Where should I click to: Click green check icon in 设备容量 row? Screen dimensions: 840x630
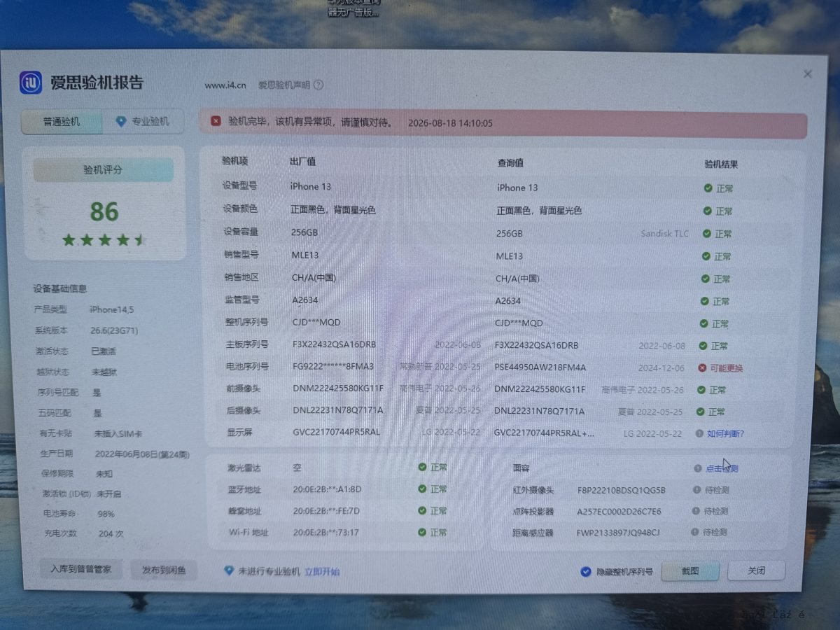tap(707, 234)
